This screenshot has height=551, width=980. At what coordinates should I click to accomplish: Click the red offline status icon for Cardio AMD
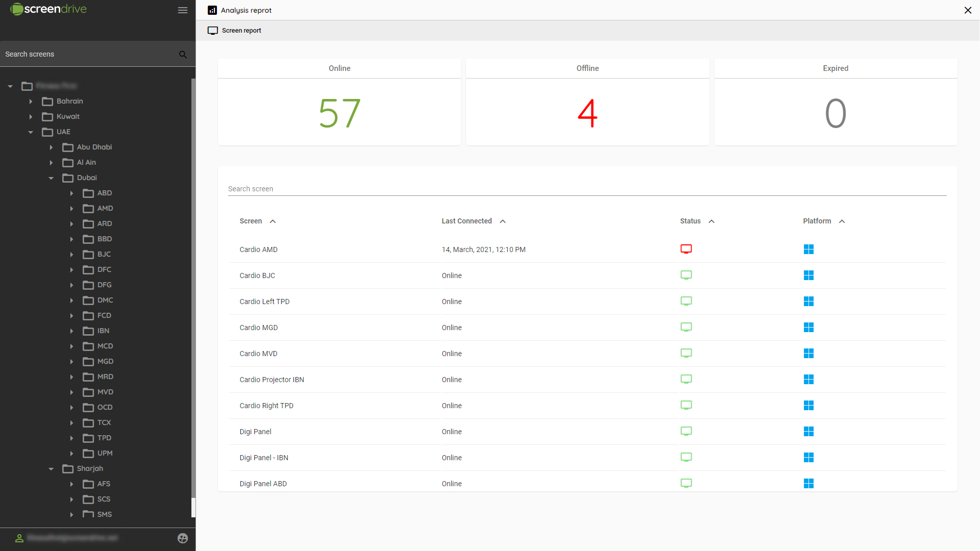(686, 249)
